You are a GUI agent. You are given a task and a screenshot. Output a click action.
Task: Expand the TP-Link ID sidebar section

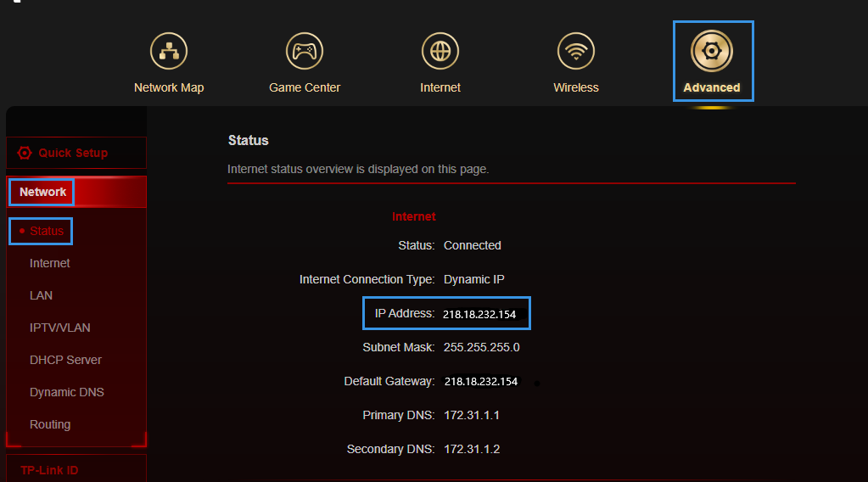tap(76, 469)
